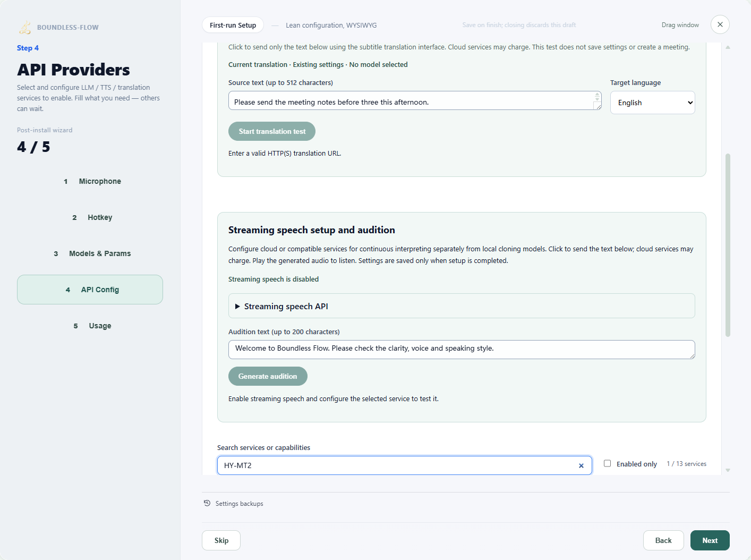Click the scrollbar down arrow
This screenshot has height=560, width=751.
click(x=728, y=470)
